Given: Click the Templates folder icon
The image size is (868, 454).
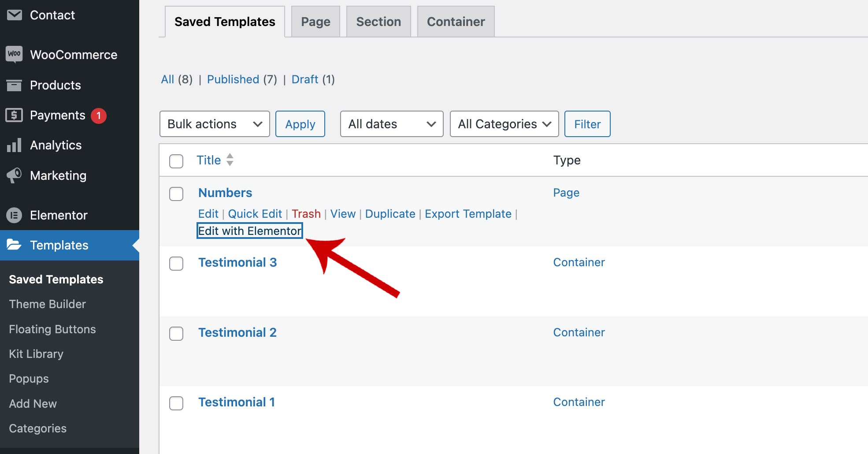Looking at the screenshot, I should tap(14, 245).
